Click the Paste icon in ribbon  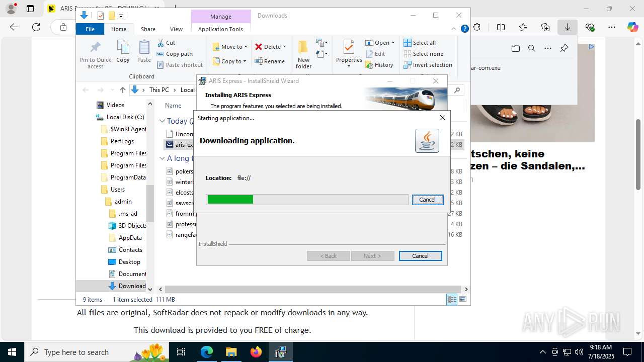tap(144, 47)
